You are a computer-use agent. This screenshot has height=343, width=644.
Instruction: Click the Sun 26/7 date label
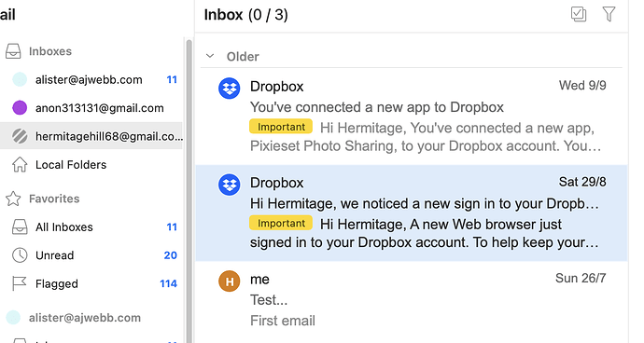(581, 278)
